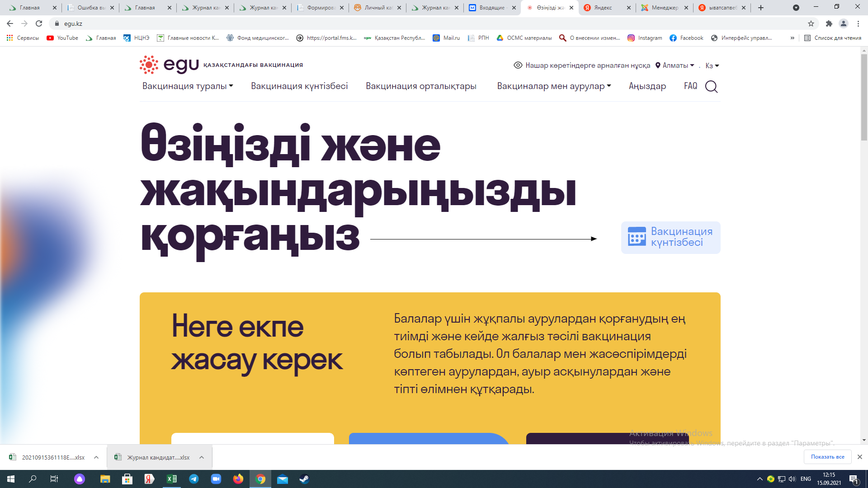The image size is (868, 488).
Task: Open tab search dropdown arrow
Action: 796,8
